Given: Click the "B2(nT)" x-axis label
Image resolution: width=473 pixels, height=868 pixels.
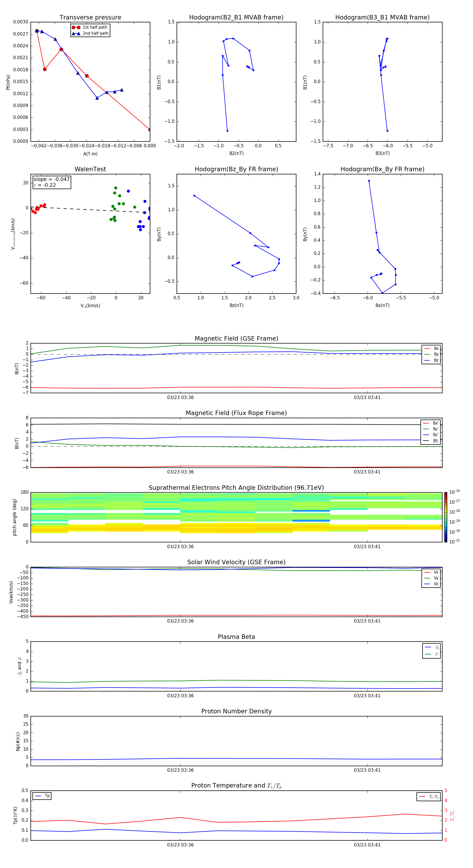Looking at the screenshot, I should [236, 153].
